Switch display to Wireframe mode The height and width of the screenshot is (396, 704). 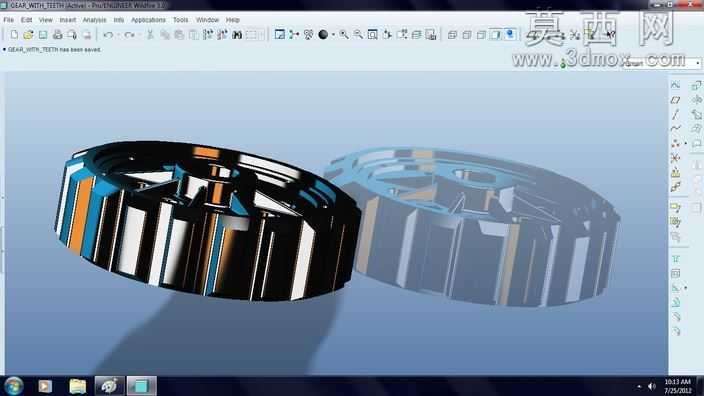[452, 35]
